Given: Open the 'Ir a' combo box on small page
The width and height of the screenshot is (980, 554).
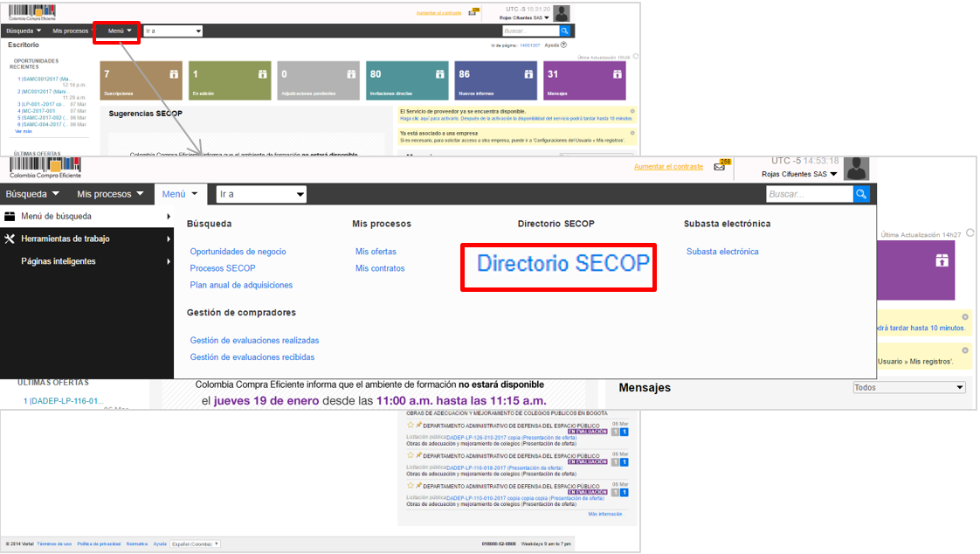Looking at the screenshot, I should tap(173, 31).
